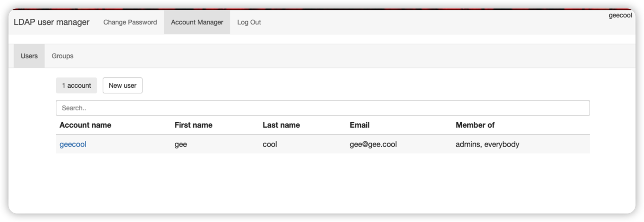This screenshot has height=222, width=644.
Task: Select Account Manager in the navbar
Action: [x=197, y=22]
